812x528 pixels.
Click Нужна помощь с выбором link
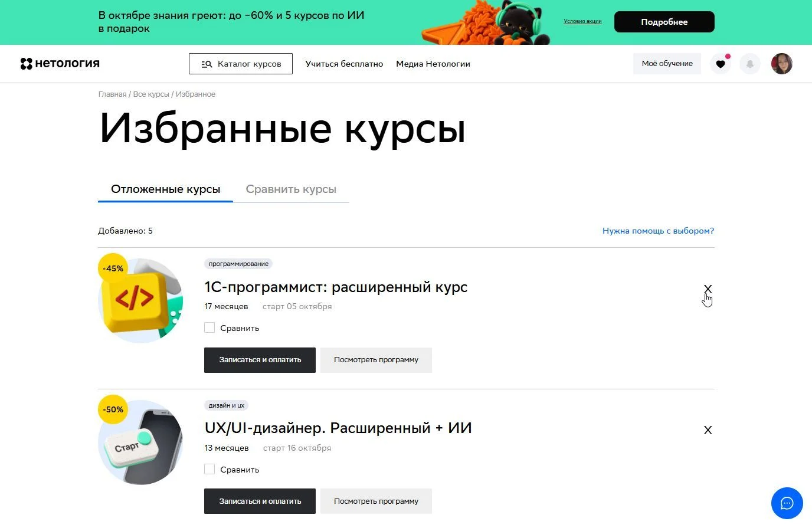(658, 231)
